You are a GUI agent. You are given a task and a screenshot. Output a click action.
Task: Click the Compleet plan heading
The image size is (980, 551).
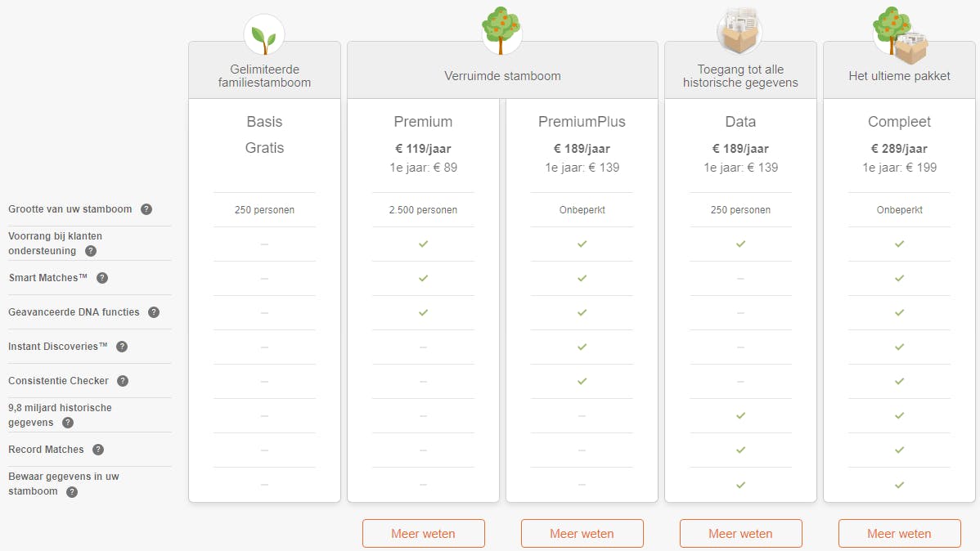[899, 122]
